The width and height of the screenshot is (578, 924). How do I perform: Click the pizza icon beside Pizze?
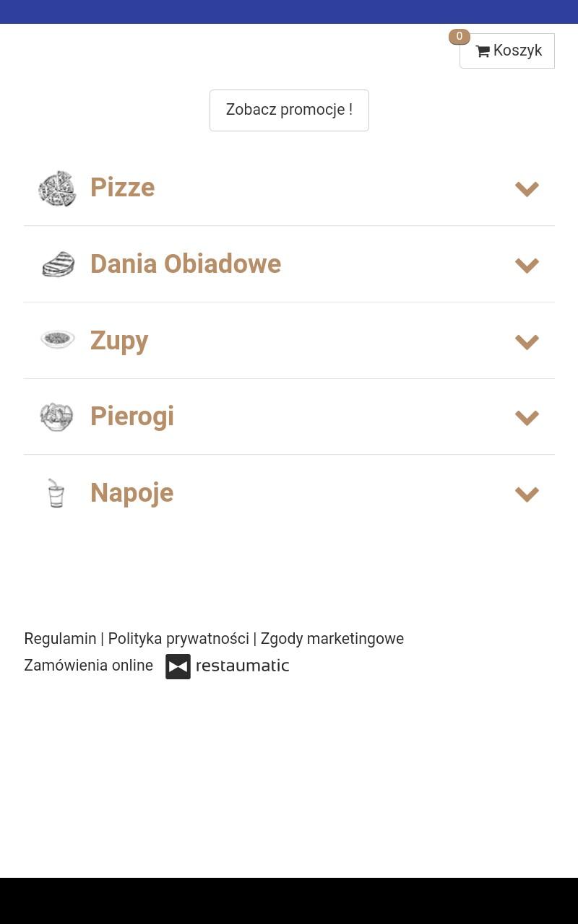(57, 188)
